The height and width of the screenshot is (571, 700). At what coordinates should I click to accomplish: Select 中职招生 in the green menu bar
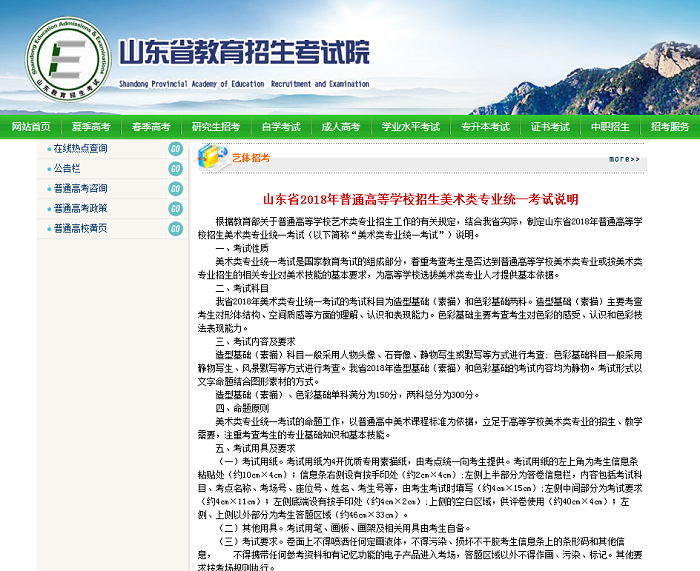[610, 127]
